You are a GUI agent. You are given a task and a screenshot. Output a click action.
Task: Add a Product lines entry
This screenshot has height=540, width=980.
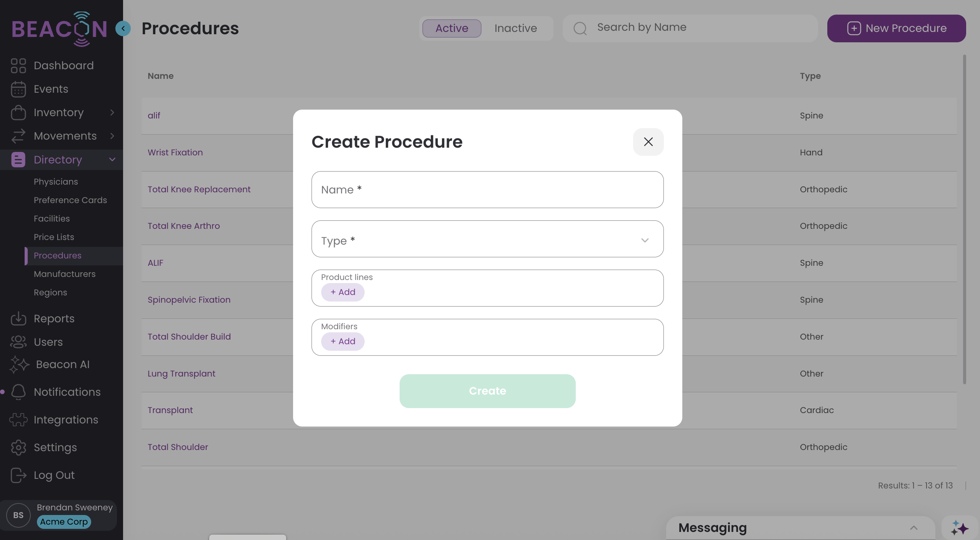pos(343,292)
